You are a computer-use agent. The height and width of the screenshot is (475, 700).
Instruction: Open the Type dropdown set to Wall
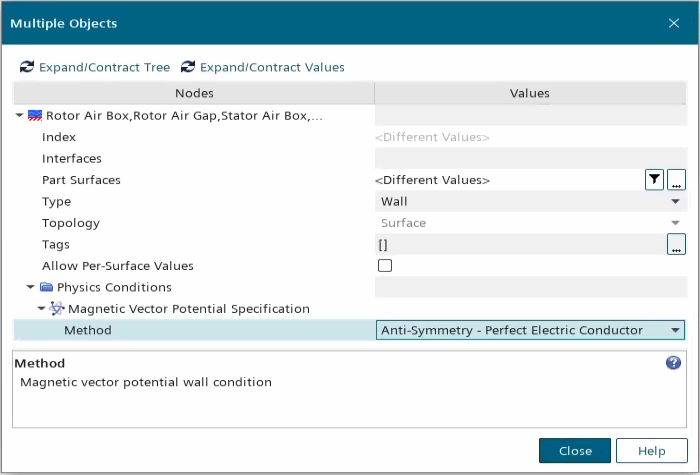point(530,202)
